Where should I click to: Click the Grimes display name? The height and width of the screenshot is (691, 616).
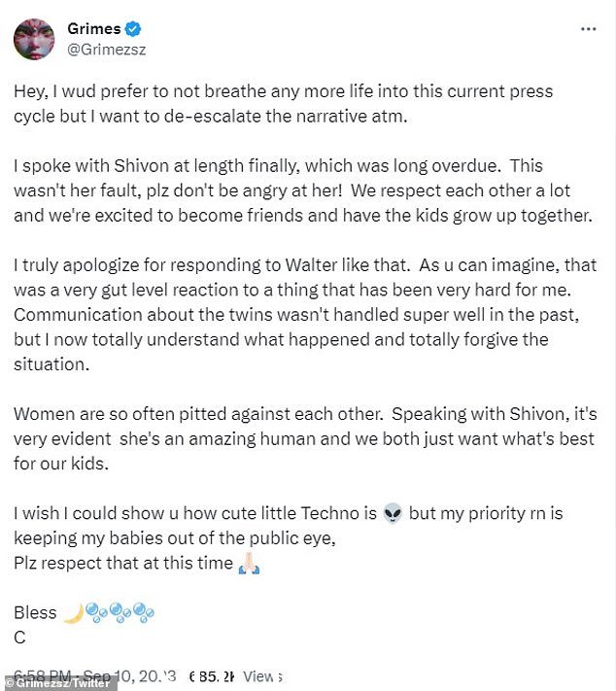94,28
